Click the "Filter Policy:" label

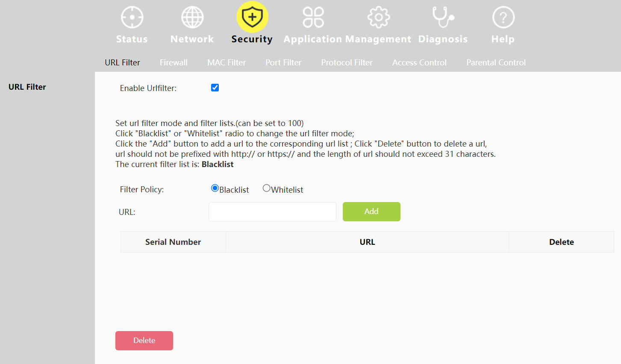click(142, 189)
